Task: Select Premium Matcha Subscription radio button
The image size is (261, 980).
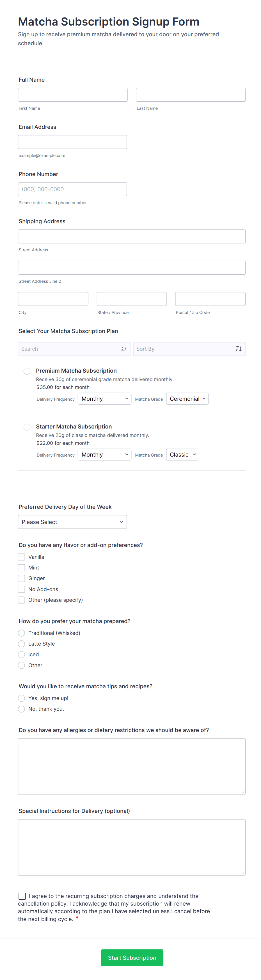Action: tap(27, 371)
